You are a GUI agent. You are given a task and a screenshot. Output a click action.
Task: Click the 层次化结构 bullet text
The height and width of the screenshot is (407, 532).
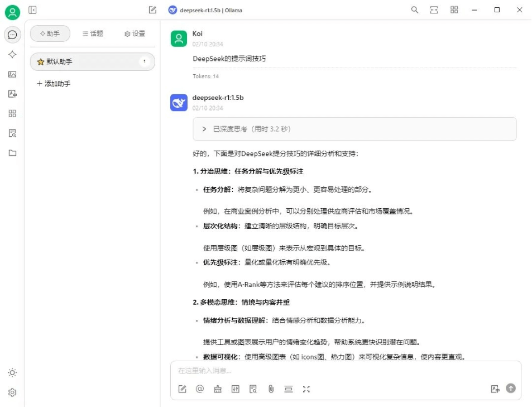(x=281, y=226)
